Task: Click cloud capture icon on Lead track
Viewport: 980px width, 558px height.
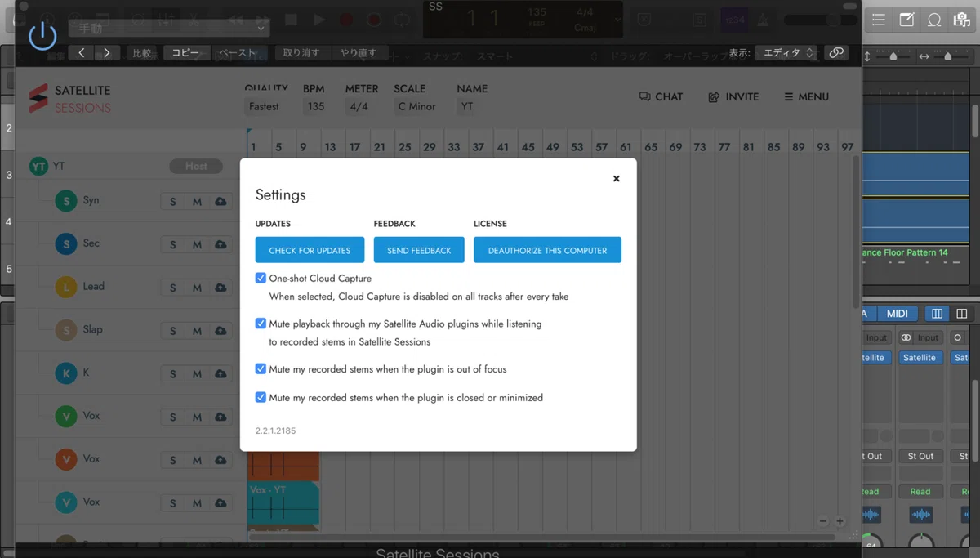Action: click(220, 288)
